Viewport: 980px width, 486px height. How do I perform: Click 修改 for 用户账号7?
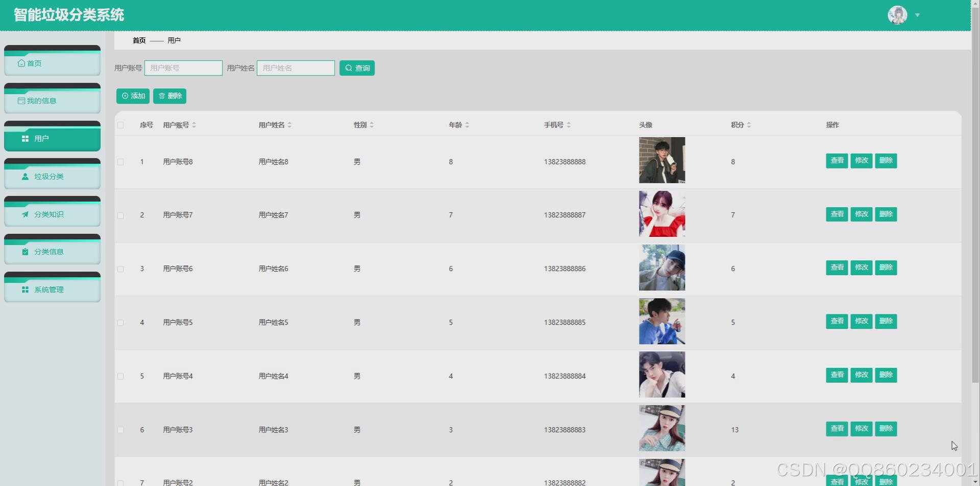coord(862,214)
